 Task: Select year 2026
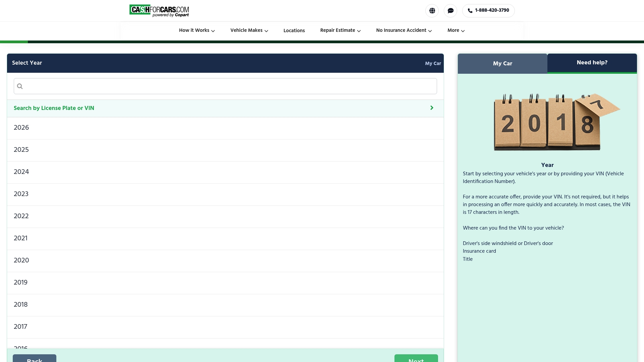pos(225,128)
